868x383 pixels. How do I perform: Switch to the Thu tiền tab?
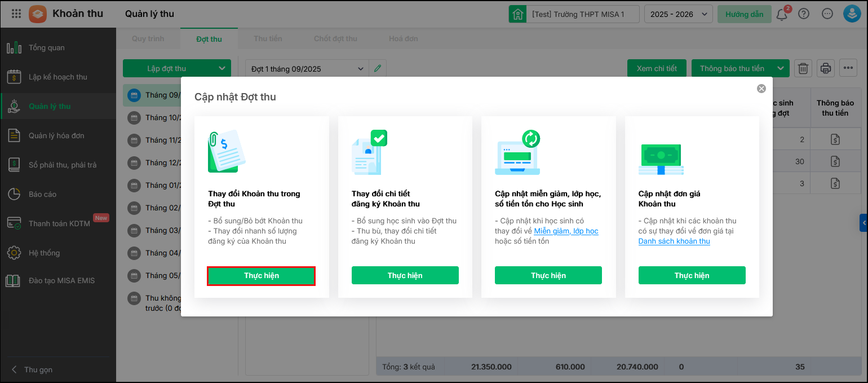tap(268, 39)
